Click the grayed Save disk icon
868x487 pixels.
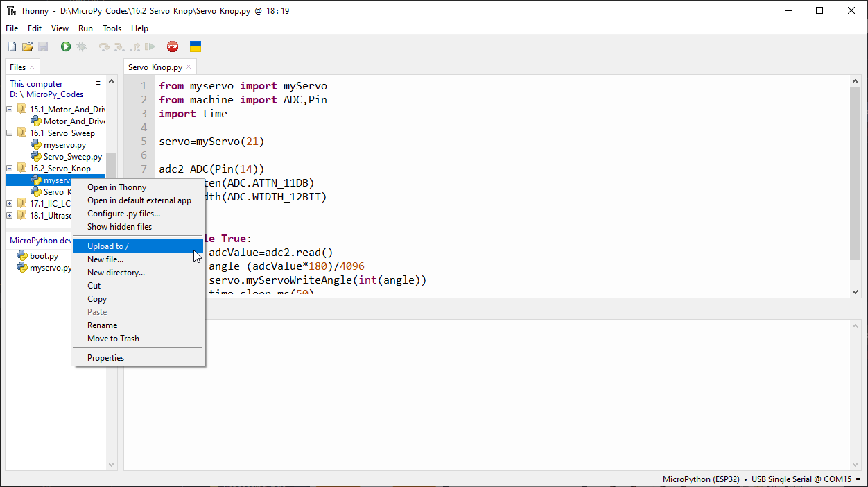coord(43,46)
